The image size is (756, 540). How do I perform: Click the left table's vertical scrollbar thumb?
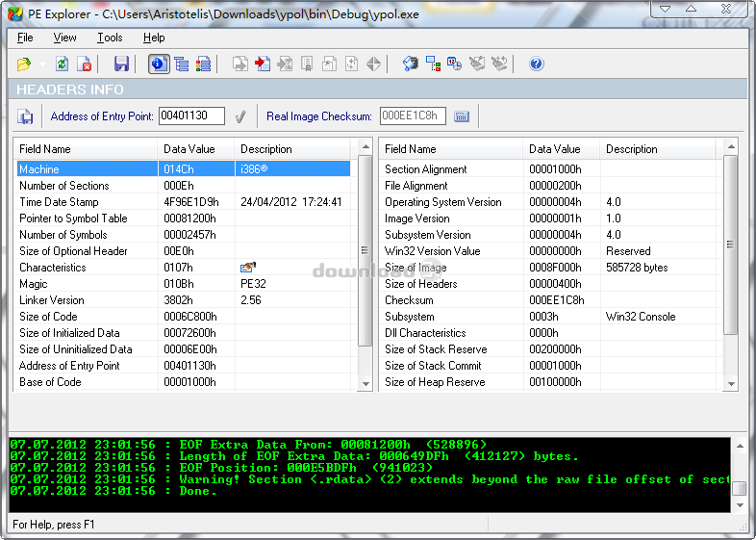tap(365, 250)
